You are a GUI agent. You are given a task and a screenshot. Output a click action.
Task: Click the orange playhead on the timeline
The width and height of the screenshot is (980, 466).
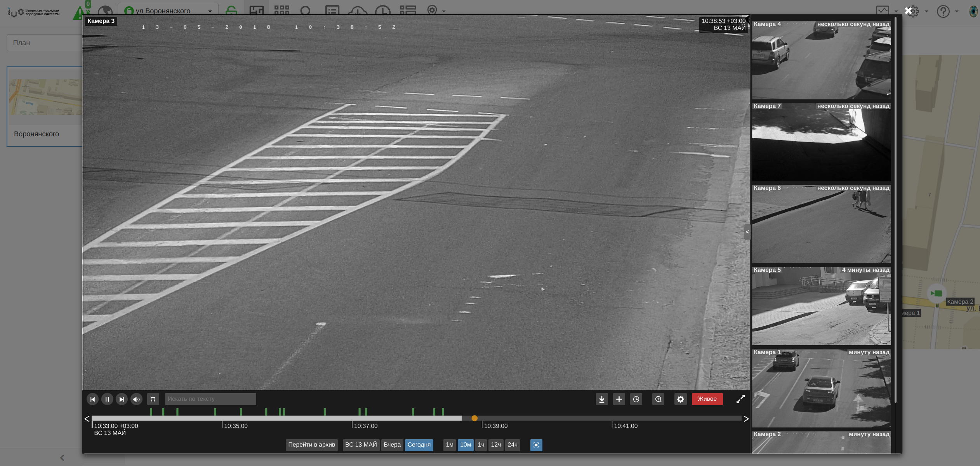click(474, 418)
